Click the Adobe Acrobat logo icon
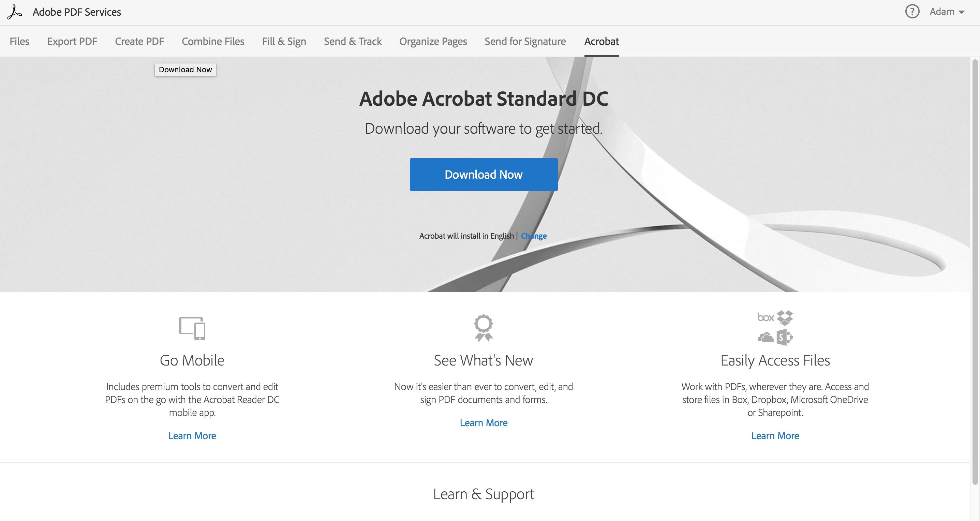The height and width of the screenshot is (521, 980). (x=14, y=12)
